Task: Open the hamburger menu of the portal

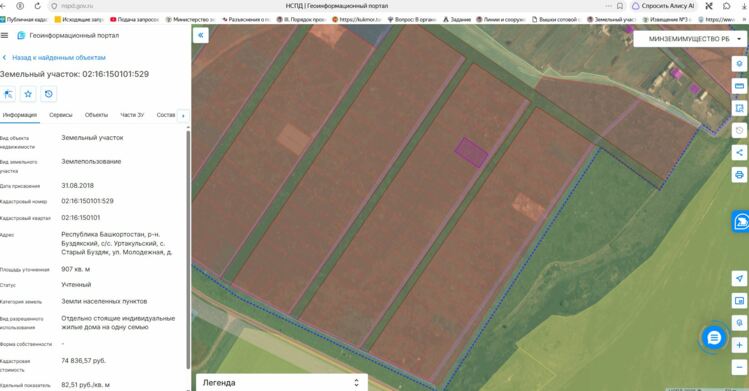Action: [x=5, y=35]
